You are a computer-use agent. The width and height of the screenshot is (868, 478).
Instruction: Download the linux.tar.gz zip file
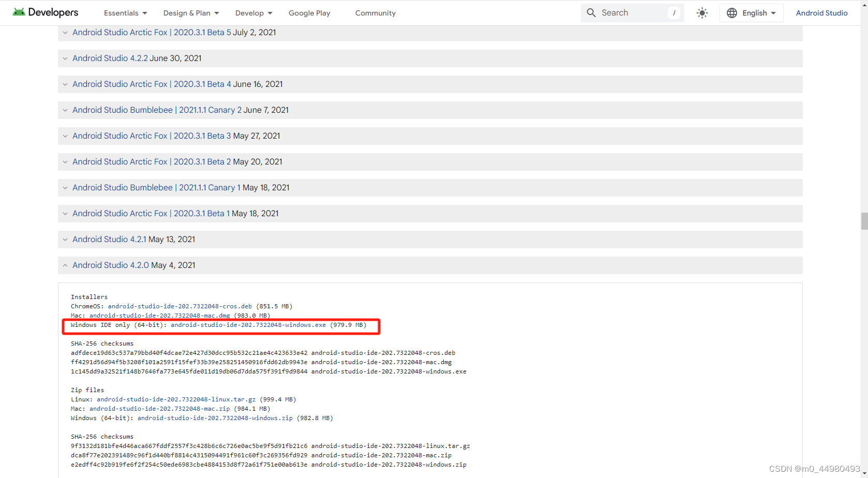176,399
